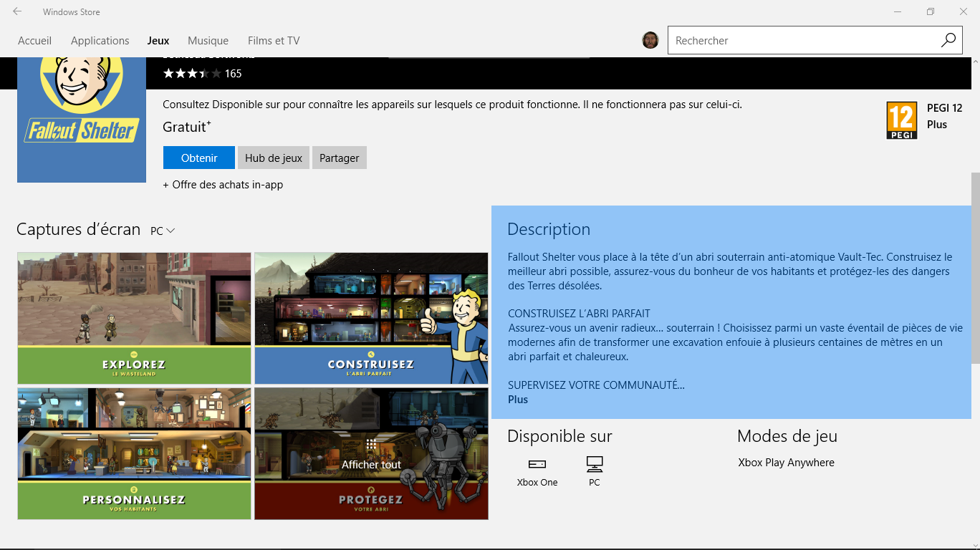Restore the Windows Store window

931,11
